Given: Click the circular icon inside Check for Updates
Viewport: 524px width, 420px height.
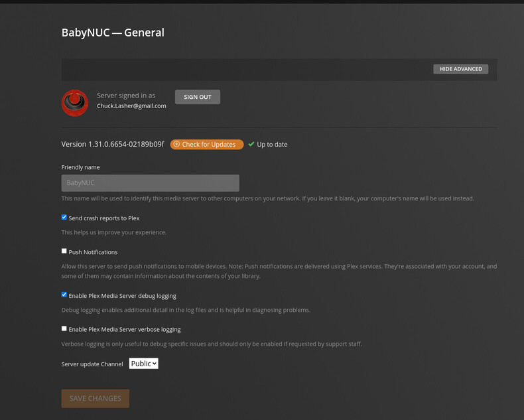Looking at the screenshot, I should pyautogui.click(x=176, y=144).
